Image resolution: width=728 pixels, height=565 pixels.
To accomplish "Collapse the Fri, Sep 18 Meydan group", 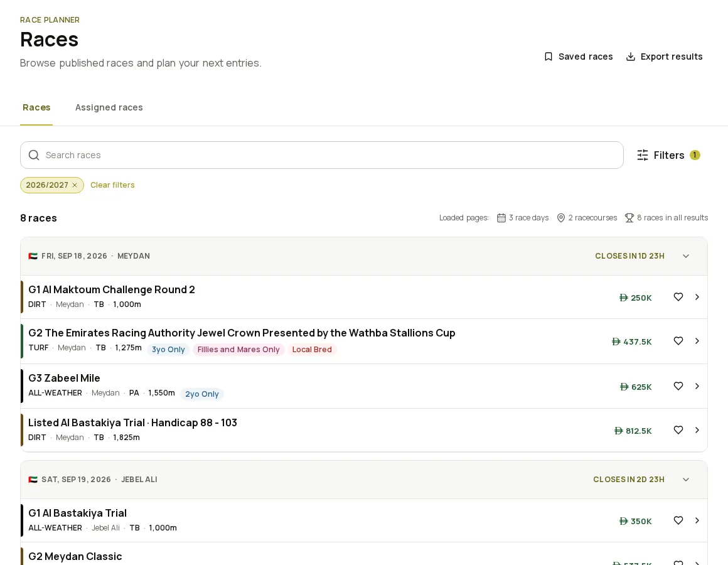I will click(x=686, y=256).
